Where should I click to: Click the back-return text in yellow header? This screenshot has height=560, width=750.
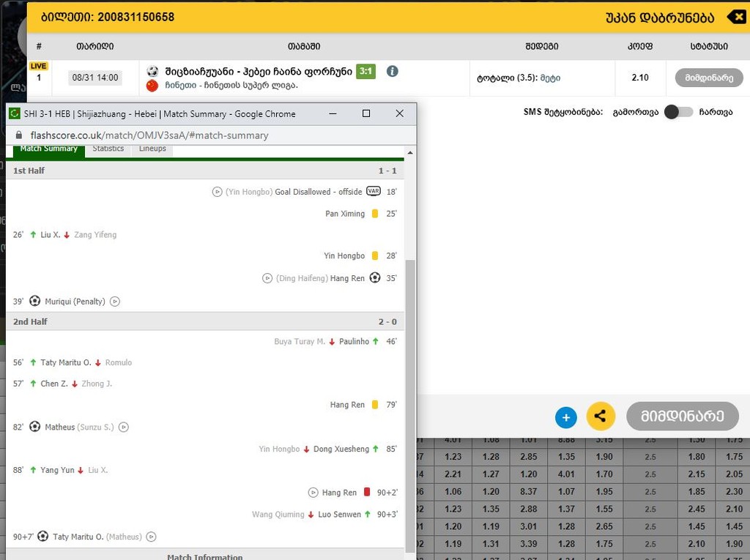point(660,18)
